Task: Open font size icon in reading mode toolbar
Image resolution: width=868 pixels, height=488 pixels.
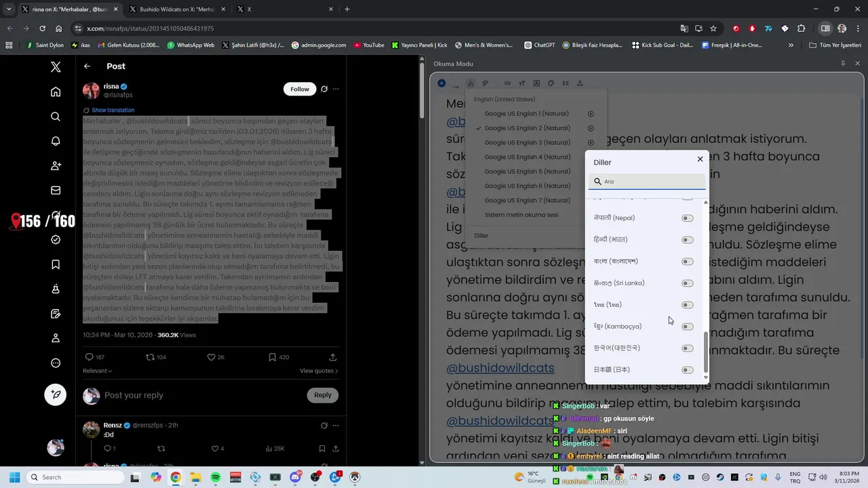Action: [x=522, y=83]
